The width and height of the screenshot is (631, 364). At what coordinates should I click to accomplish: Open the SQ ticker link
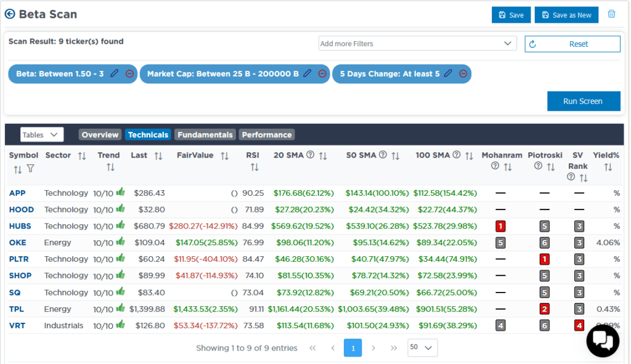(15, 293)
